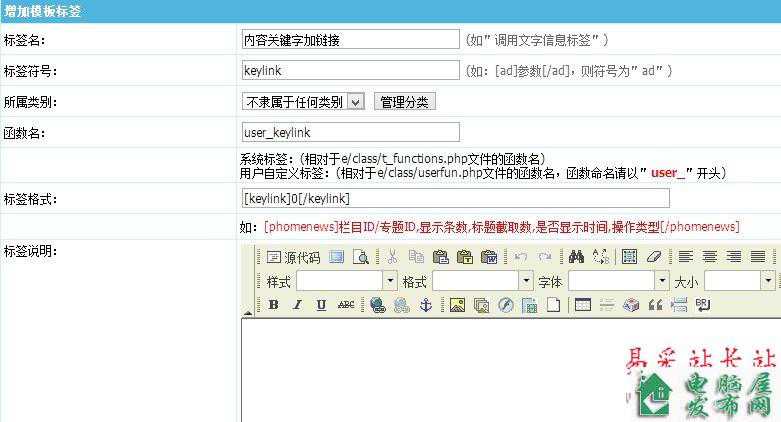The height and width of the screenshot is (422, 781).
Task: Insert an anchor with anchor icon
Action: (x=425, y=304)
